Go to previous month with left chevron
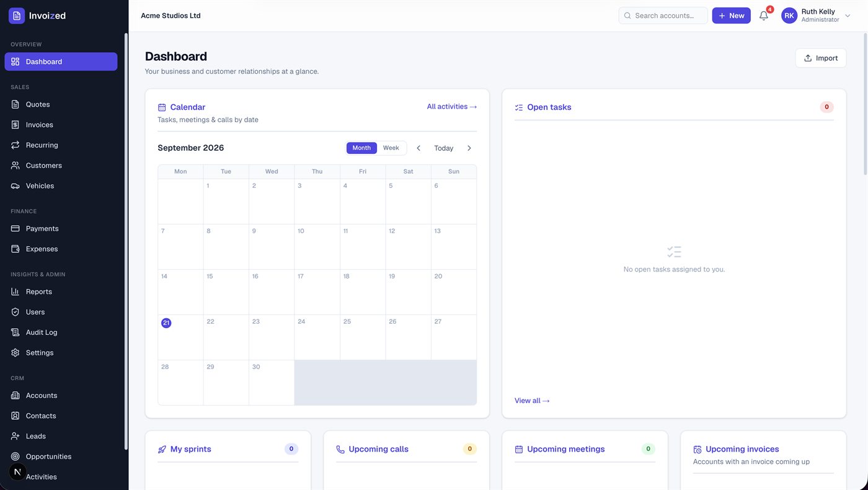The image size is (868, 490). (418, 148)
